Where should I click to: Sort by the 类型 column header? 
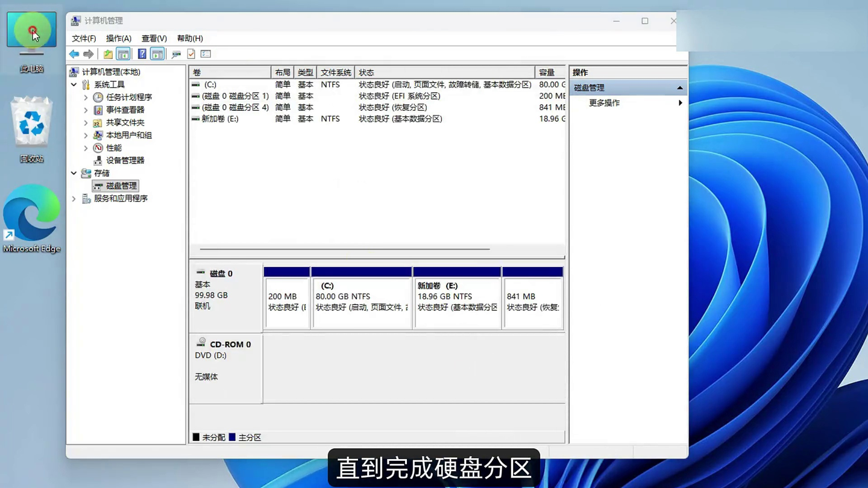[306, 72]
